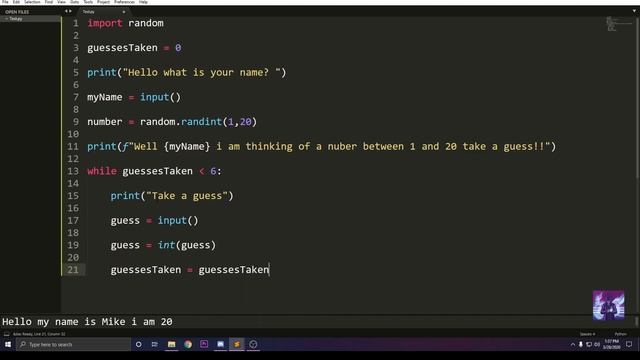The height and width of the screenshot is (360, 640).
Task: Click 'input()' on line 17
Action: (178, 220)
